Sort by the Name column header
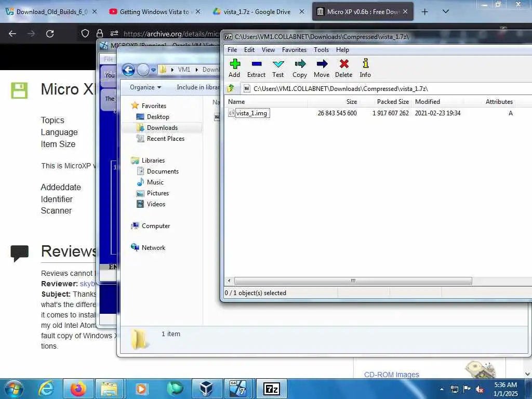Viewport: 532px width, 399px height. 267,102
